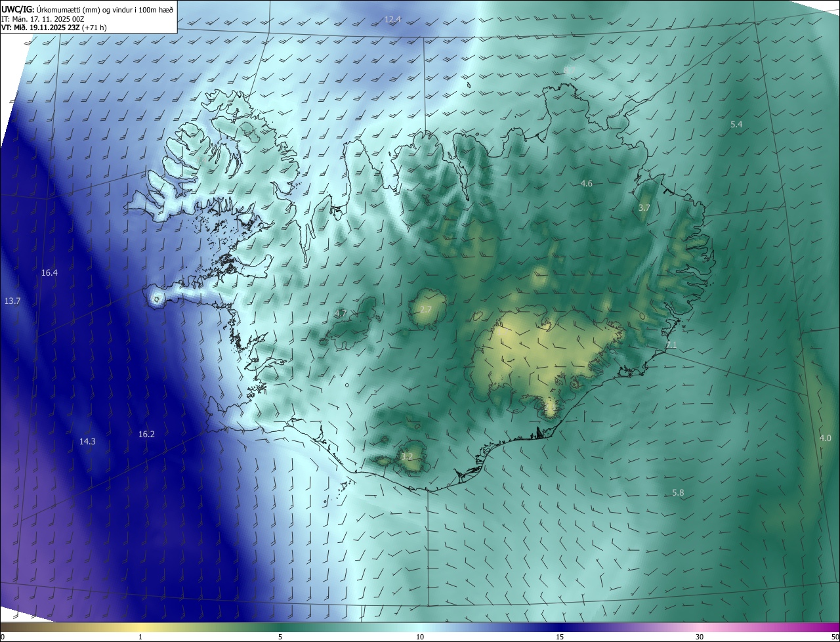Image resolution: width=840 pixels, height=642 pixels.
Task: Click the 16.4 value label over the ocean
Action: [49, 272]
